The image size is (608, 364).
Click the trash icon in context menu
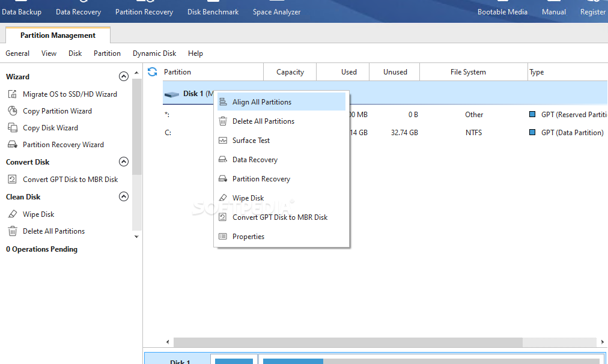click(x=223, y=121)
